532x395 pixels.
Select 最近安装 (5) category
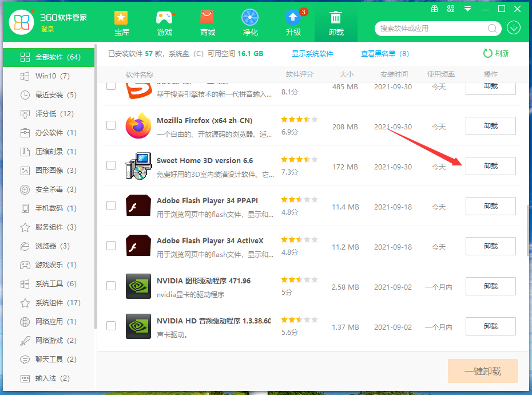49,95
